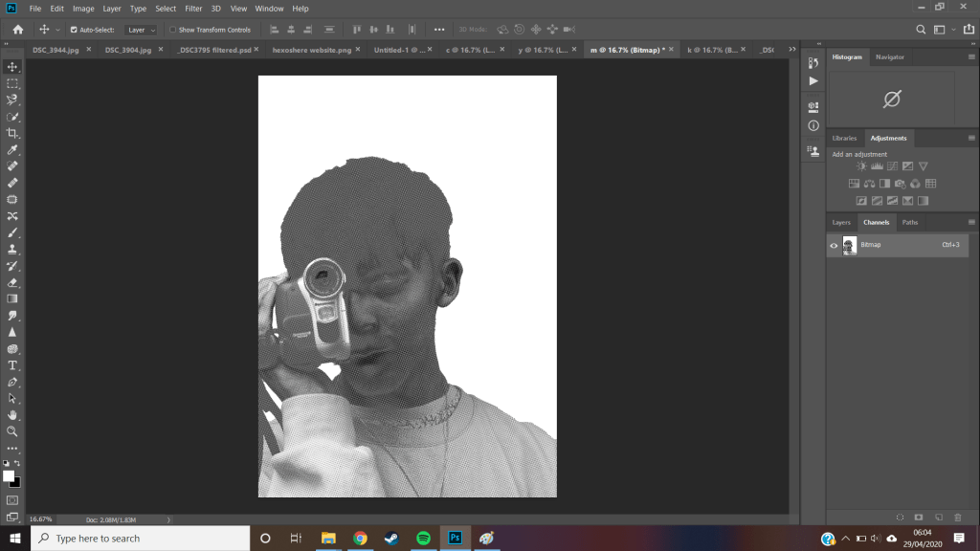Image resolution: width=980 pixels, height=551 pixels.
Task: Open the Properties info panel icon
Action: 813,125
